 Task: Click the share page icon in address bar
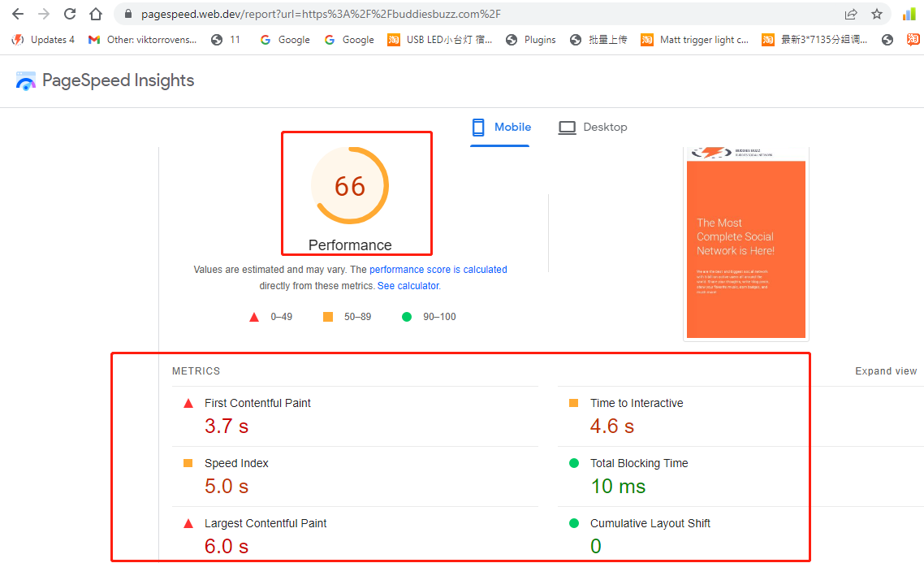click(850, 14)
